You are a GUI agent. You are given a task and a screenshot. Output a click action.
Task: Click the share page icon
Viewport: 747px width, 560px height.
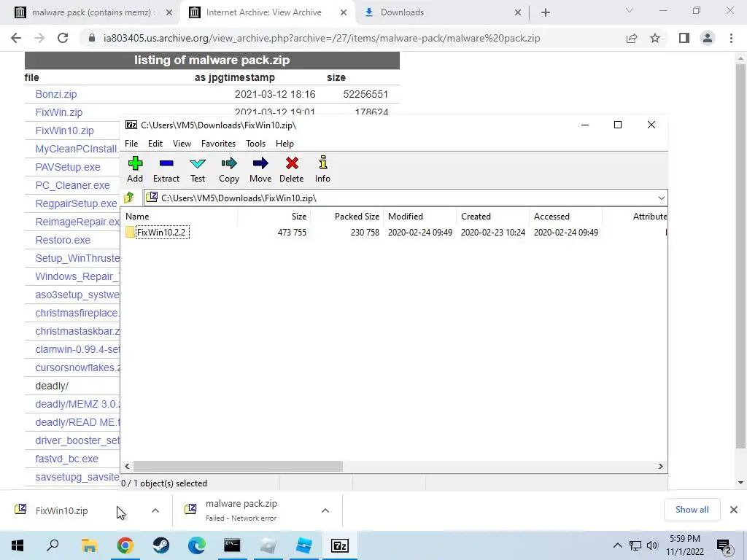(632, 38)
